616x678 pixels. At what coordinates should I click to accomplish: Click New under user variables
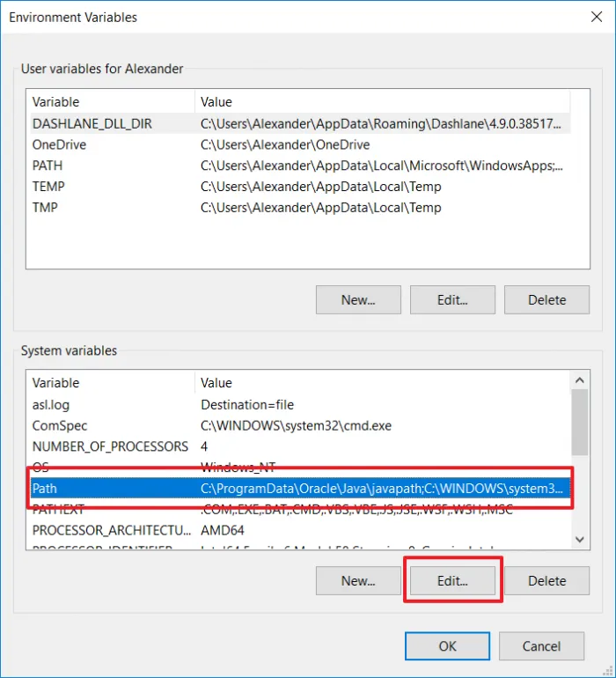358,299
